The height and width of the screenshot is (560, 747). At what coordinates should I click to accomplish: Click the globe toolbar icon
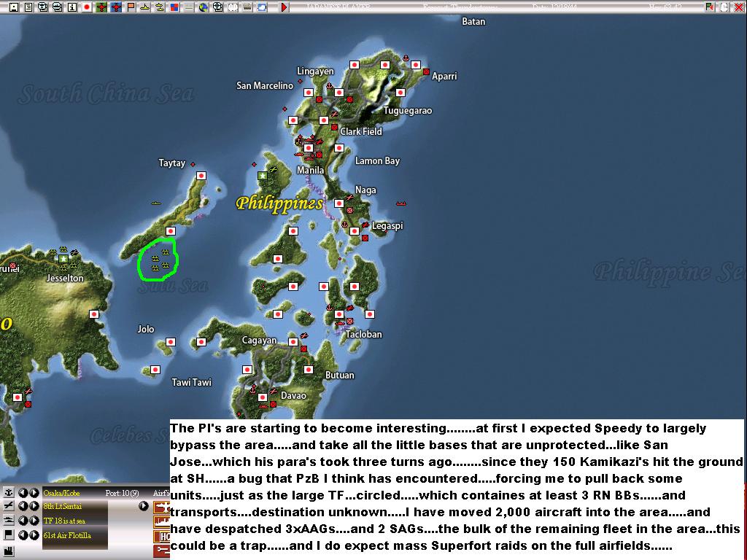(x=204, y=7)
